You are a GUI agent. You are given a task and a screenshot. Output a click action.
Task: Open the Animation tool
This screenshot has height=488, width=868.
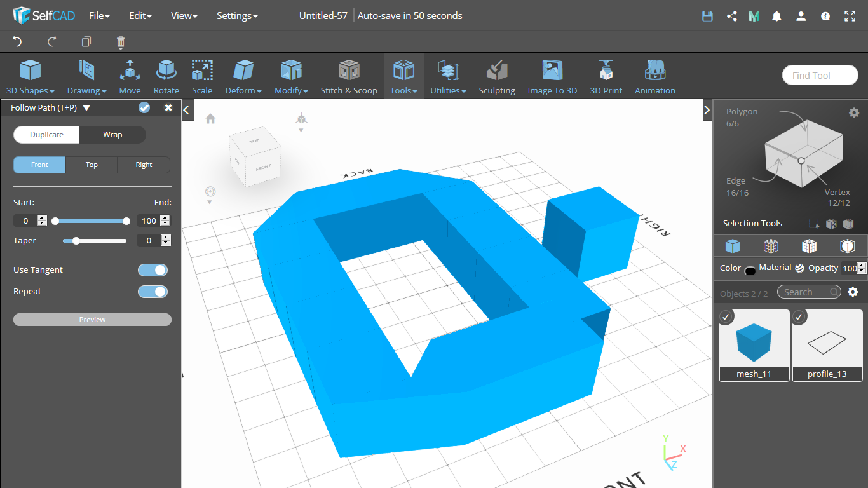point(654,77)
